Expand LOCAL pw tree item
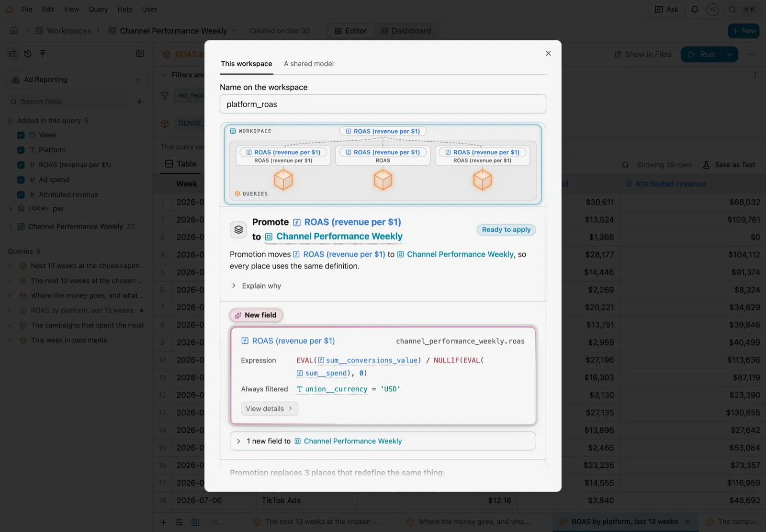This screenshot has height=532, width=766. tap(11, 208)
